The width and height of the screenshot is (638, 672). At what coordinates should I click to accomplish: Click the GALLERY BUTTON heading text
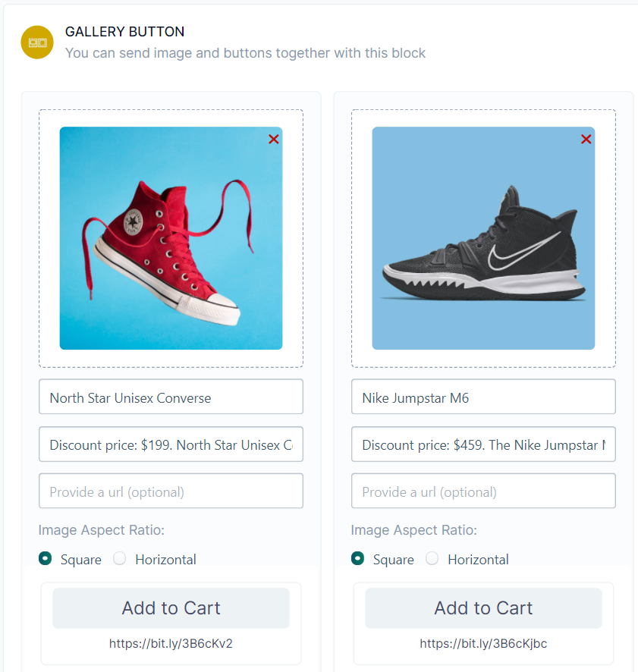124,32
